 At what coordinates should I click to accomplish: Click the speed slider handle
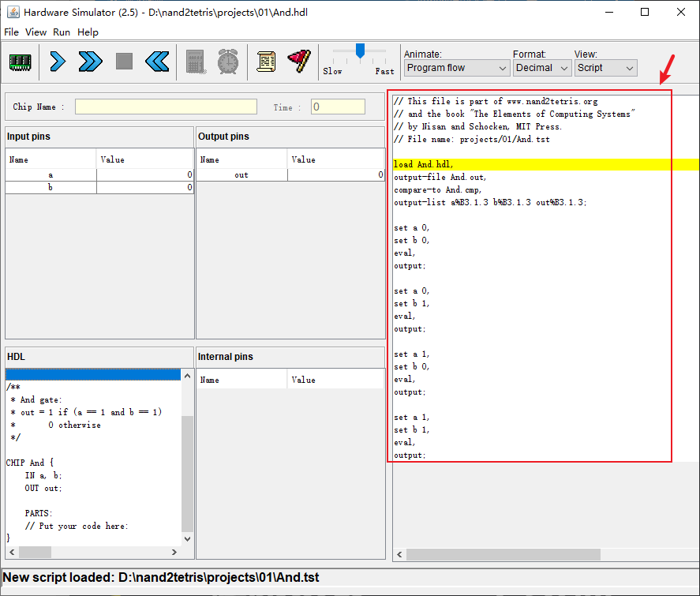[360, 51]
